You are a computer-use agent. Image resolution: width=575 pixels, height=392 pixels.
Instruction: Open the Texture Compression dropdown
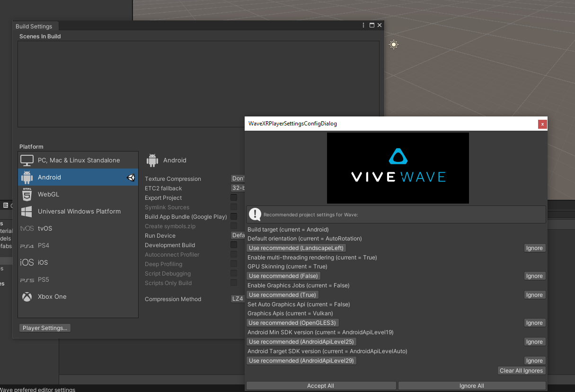237,178
